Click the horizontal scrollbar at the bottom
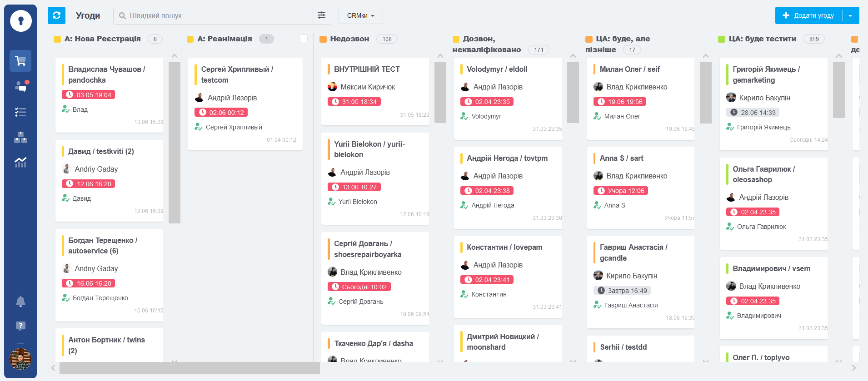Image resolution: width=868 pixels, height=381 pixels. 190,368
